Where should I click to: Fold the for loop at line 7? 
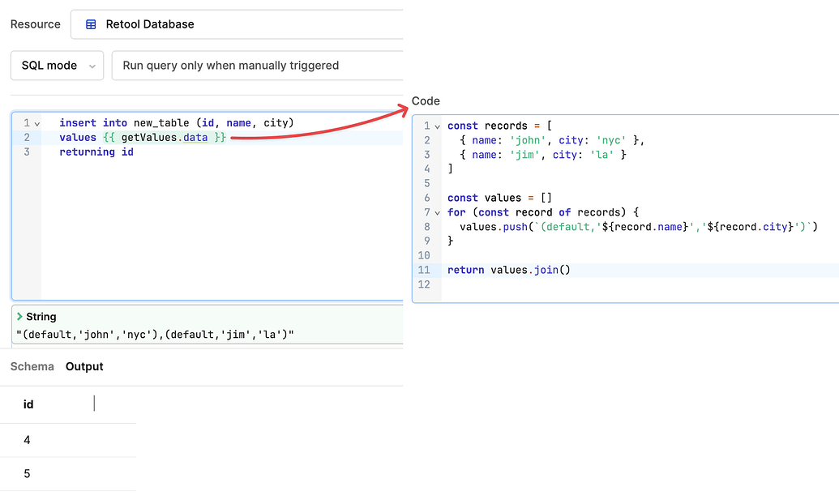438,213
